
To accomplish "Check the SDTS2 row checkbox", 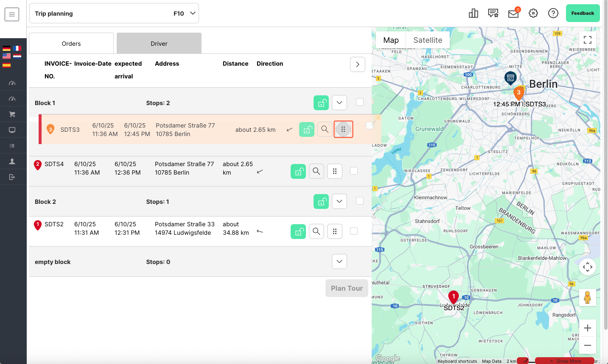I will coord(354,231).
